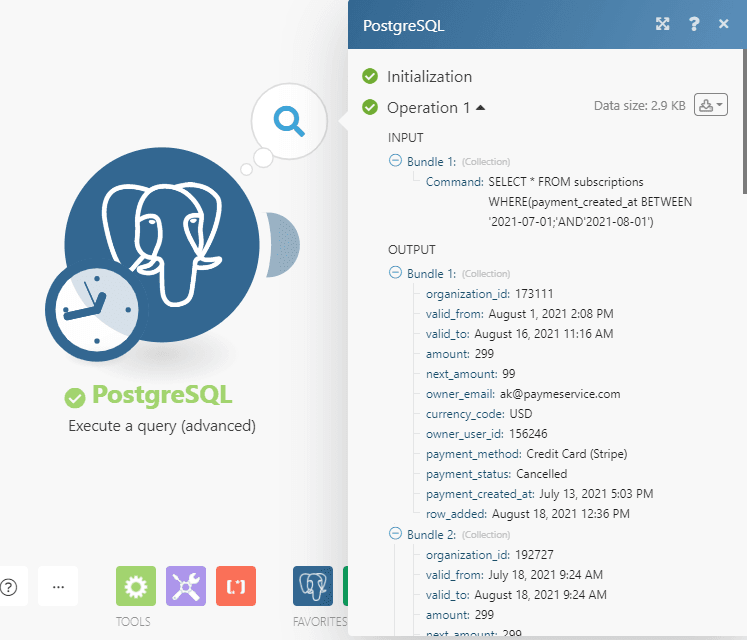Collapse the OUTPUT Bundle 1 collection

click(x=396, y=273)
